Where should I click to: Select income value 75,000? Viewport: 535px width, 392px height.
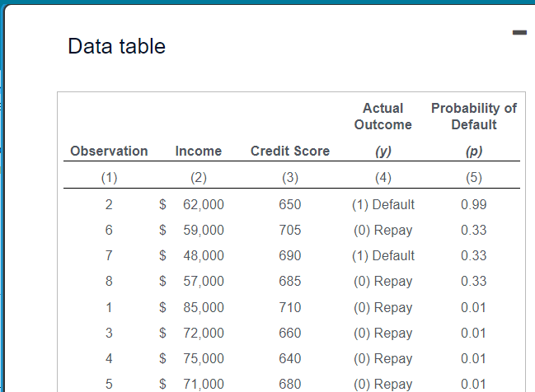click(204, 358)
